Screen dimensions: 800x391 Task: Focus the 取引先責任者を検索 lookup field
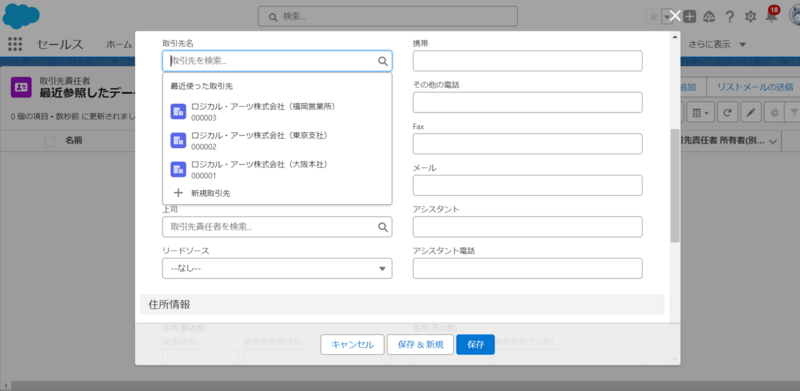pyautogui.click(x=277, y=227)
